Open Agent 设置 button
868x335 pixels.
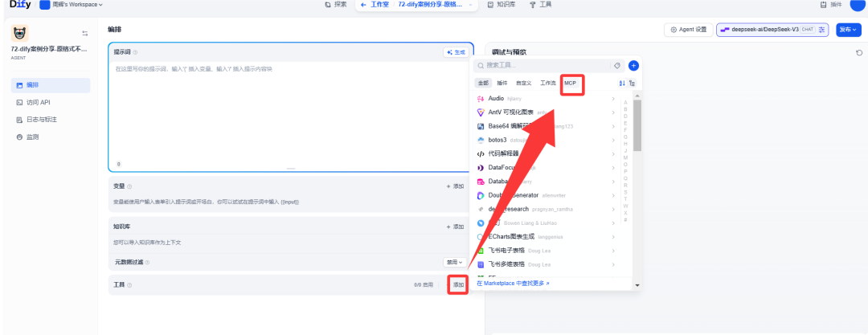688,30
